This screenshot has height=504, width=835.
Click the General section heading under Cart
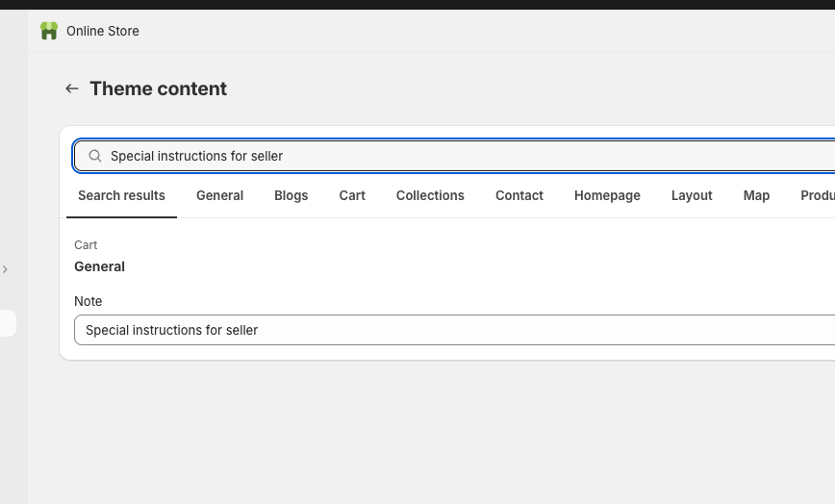click(99, 266)
